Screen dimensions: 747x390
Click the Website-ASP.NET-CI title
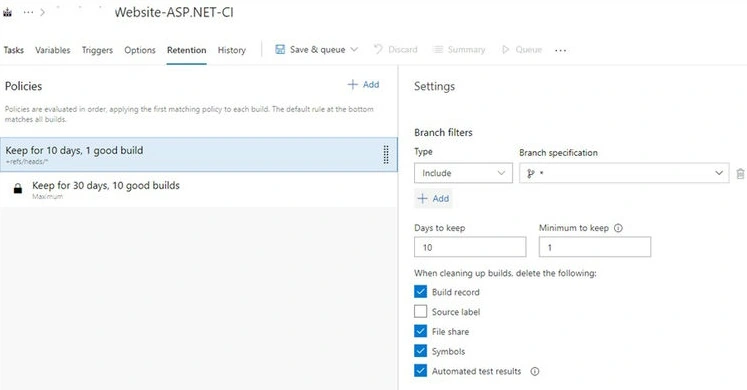pos(174,12)
